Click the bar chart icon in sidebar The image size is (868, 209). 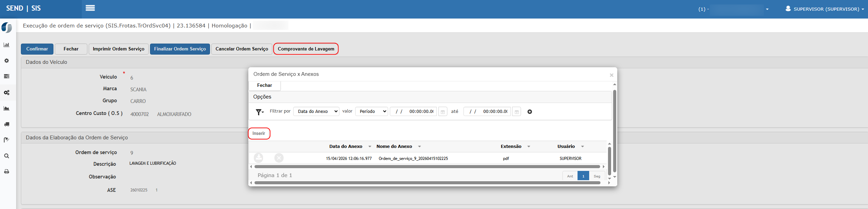(x=7, y=45)
